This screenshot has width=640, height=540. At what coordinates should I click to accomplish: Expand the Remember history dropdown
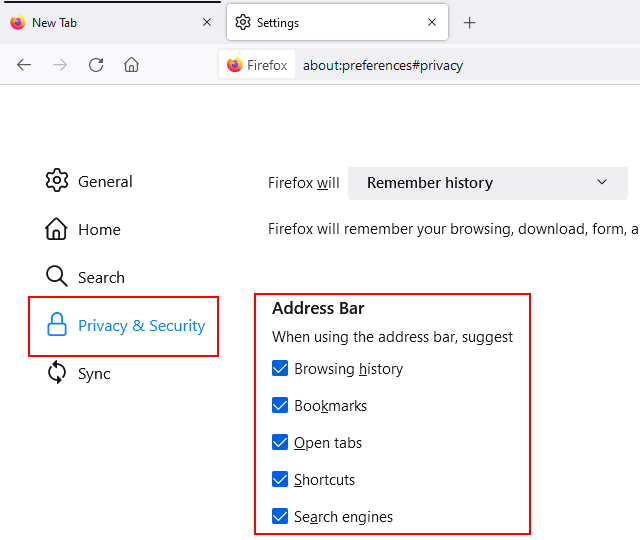point(487,183)
